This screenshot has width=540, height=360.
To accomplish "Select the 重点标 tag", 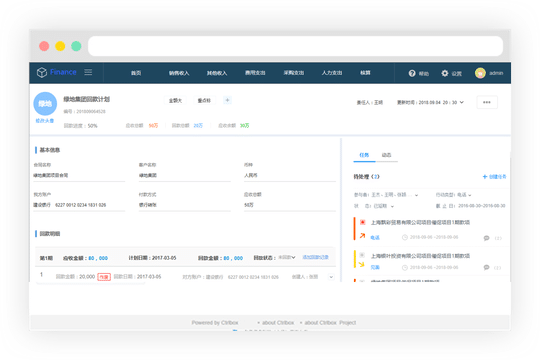I will point(204,100).
